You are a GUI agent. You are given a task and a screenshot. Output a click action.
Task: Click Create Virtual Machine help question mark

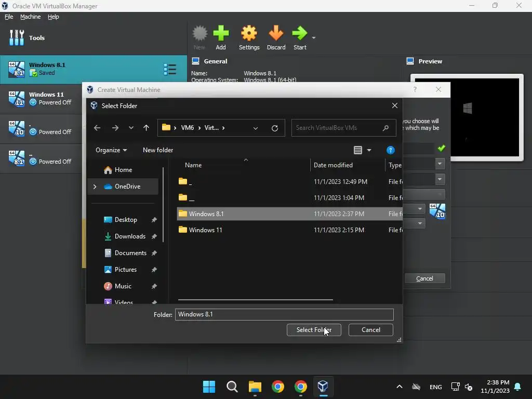(x=415, y=89)
